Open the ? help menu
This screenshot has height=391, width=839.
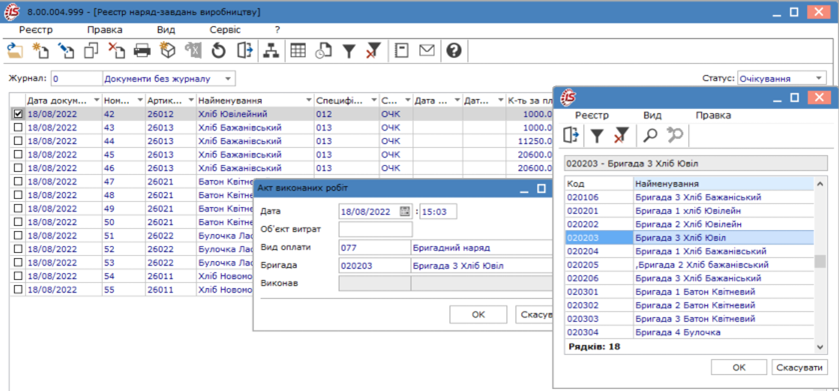pyautogui.click(x=277, y=30)
